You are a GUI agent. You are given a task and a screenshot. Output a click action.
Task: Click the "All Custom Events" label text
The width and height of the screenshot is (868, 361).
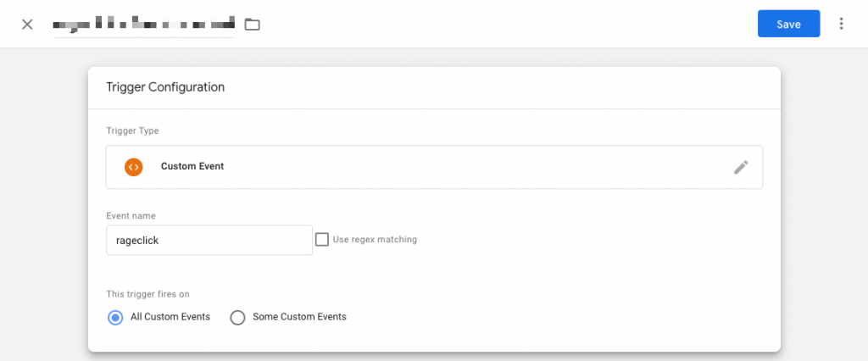(x=170, y=317)
